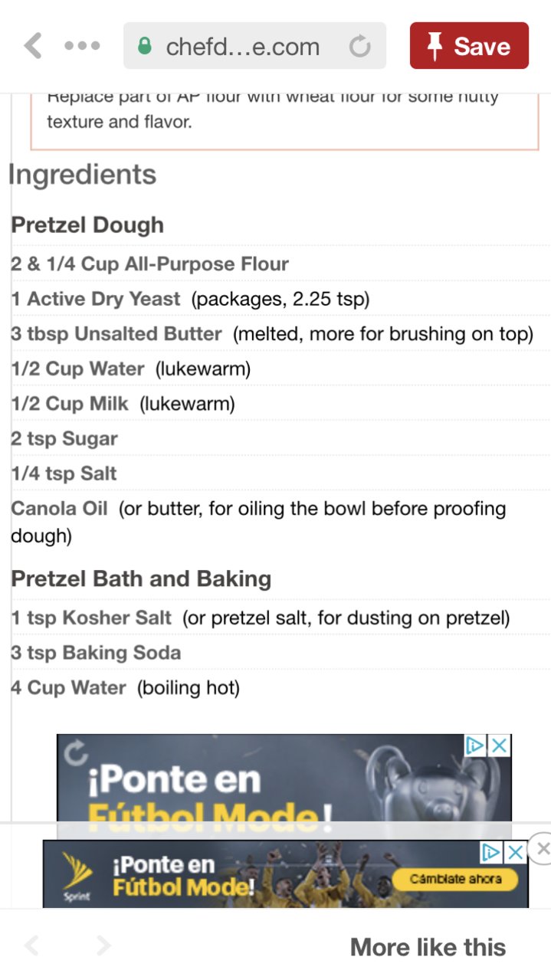
Task: Close the upper ad with X icon
Action: click(x=500, y=746)
